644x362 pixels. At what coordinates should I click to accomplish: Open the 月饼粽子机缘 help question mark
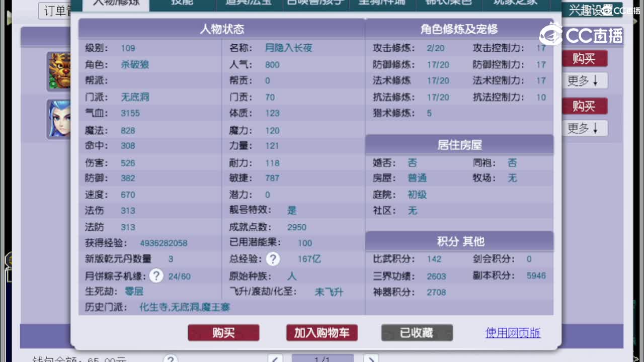156,276
